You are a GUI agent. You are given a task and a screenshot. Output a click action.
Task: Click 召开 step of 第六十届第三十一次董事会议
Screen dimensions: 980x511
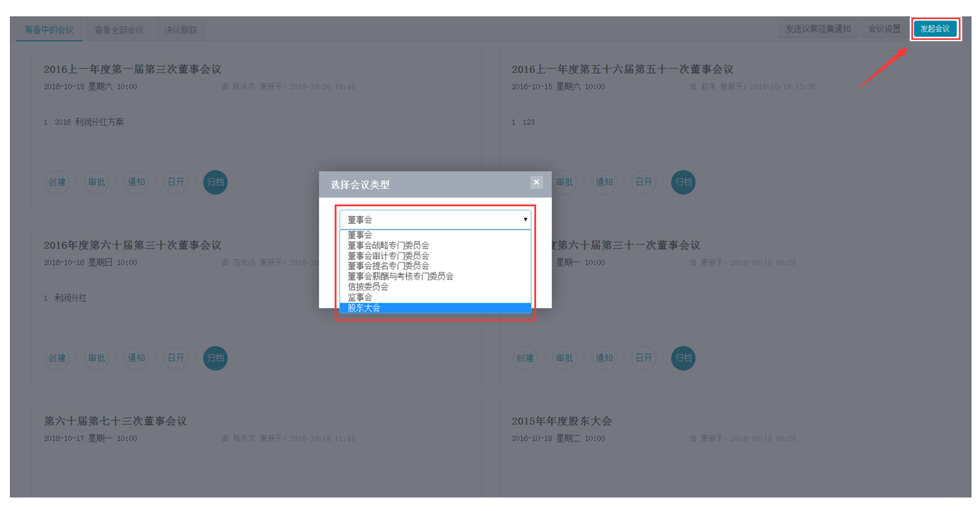click(644, 358)
